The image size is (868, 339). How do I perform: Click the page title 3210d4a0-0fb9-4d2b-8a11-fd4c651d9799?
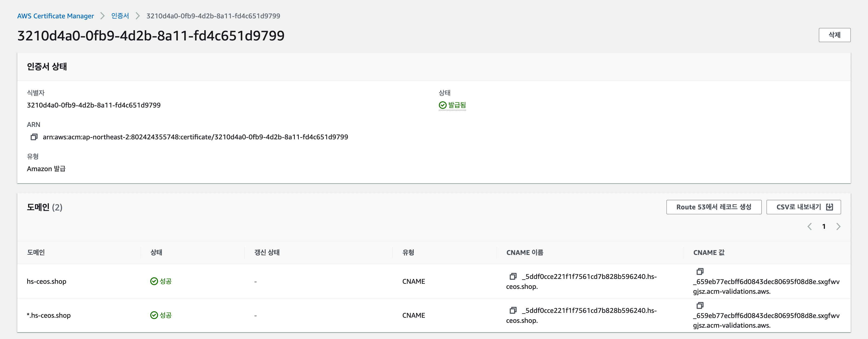(x=151, y=36)
